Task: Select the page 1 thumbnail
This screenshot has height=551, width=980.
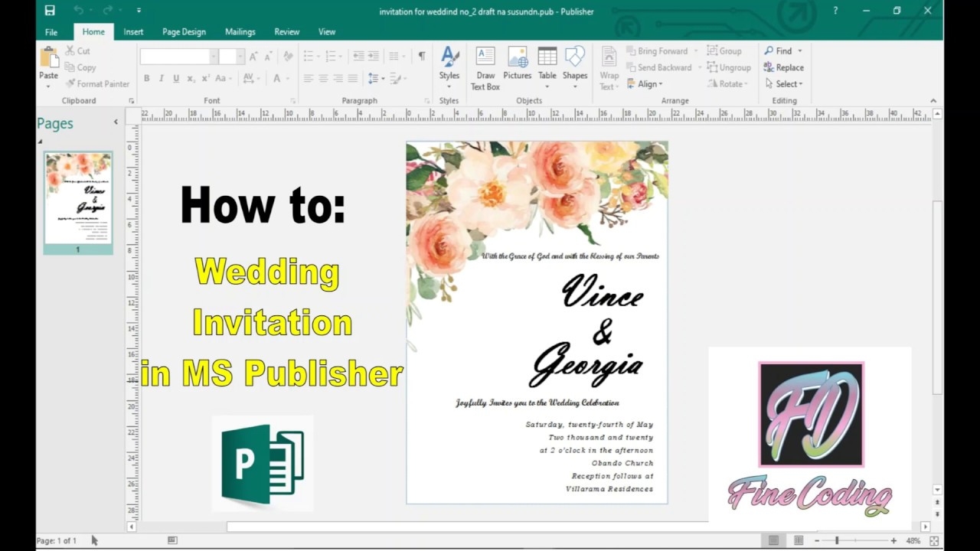Action: coord(78,197)
